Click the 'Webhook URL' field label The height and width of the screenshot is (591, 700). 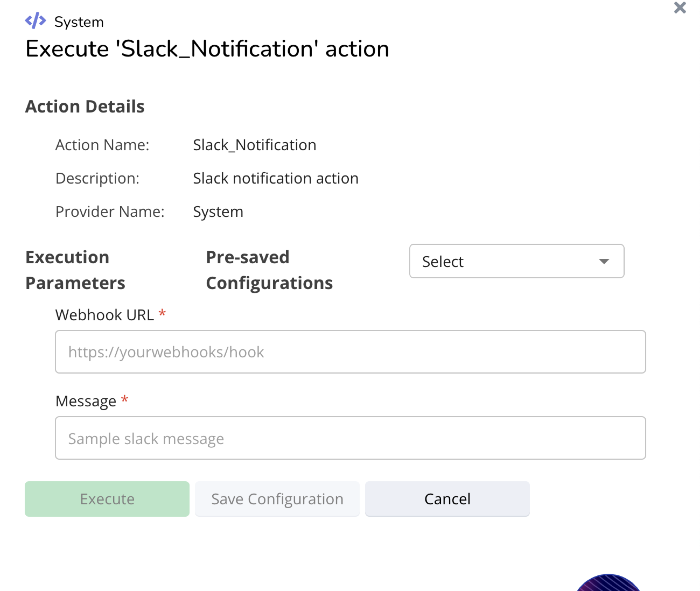(x=104, y=315)
